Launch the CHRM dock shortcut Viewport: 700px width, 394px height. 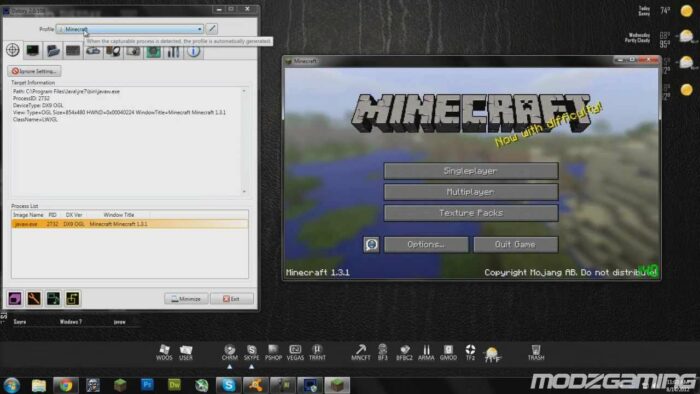(229, 352)
